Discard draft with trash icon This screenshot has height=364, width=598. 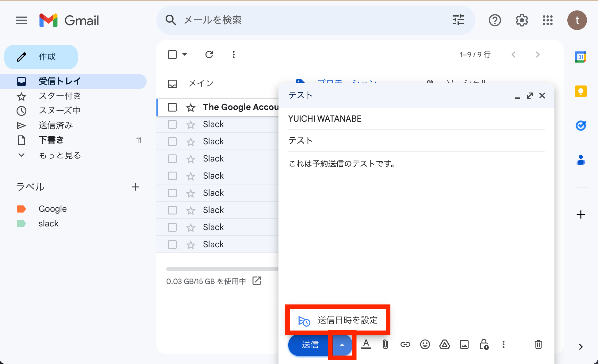[538, 344]
